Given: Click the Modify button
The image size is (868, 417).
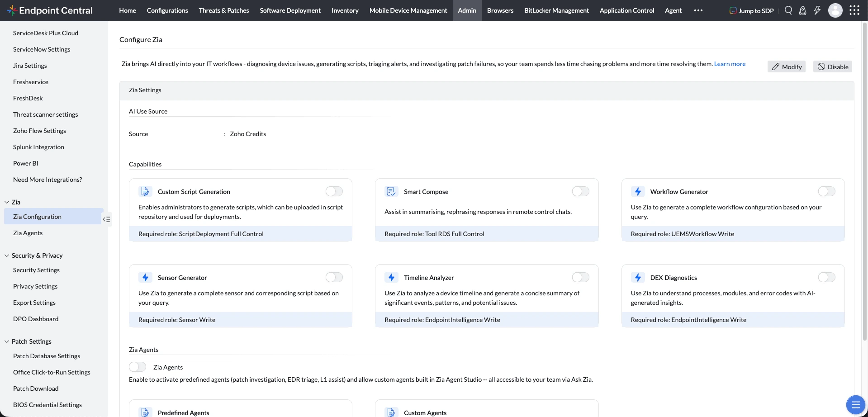Looking at the screenshot, I should coord(787,66).
